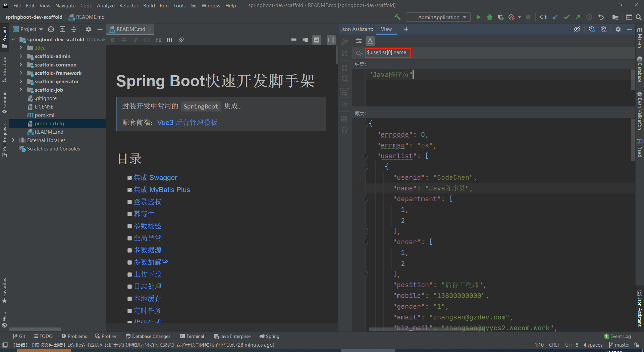The width and height of the screenshot is (644, 352).
Task: Open the Git menu
Action: tap(194, 5)
